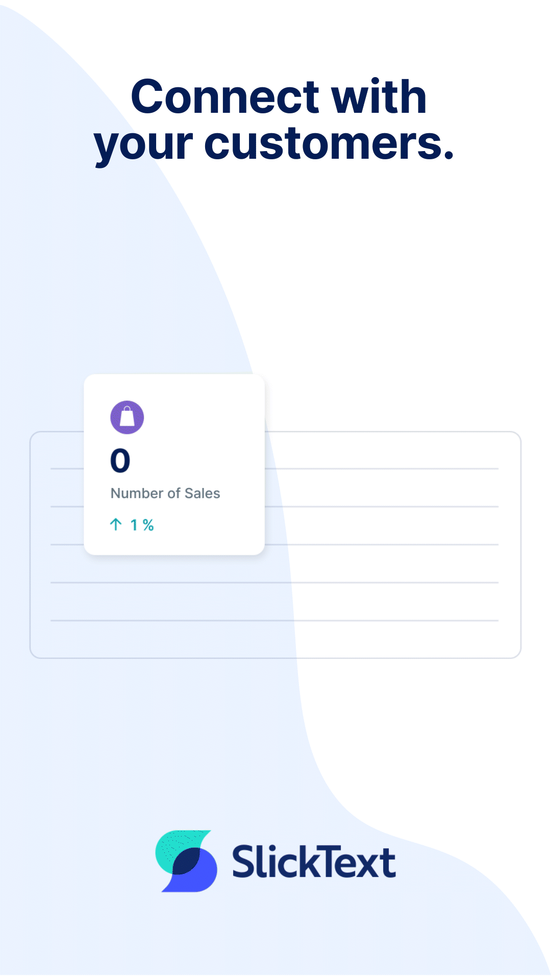Image resolution: width=551 pixels, height=980 pixels.
Task: Click the word 'customers' in headline
Action: (324, 144)
